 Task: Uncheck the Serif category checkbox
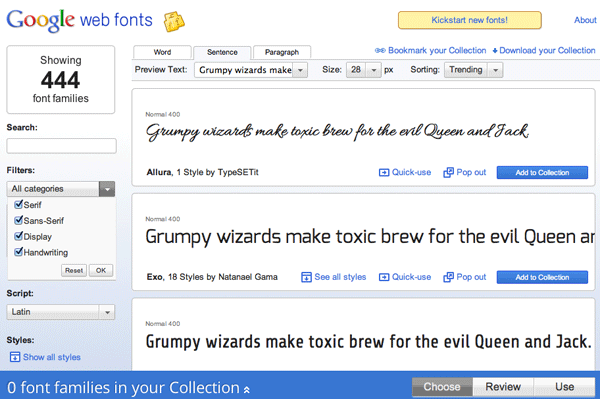coord(18,204)
